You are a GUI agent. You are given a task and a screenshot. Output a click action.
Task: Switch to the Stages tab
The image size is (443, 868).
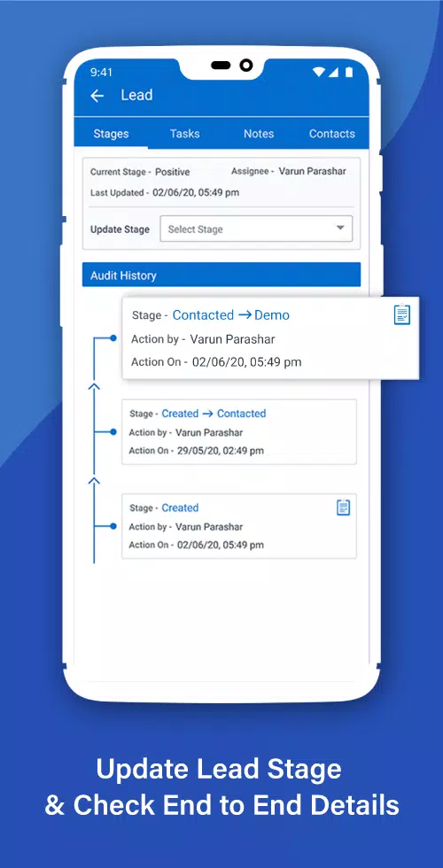click(x=111, y=134)
